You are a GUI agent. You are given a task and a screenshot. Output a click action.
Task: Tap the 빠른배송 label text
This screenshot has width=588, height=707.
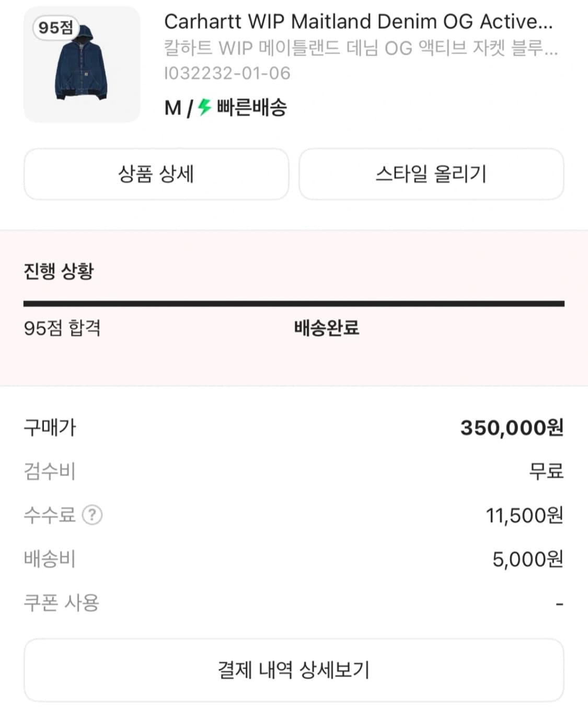point(251,108)
